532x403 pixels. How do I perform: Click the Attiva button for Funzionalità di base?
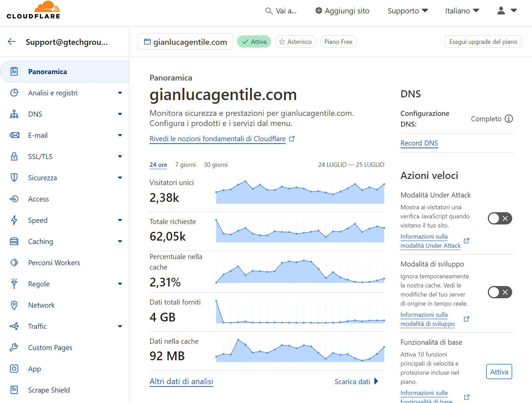pos(499,372)
